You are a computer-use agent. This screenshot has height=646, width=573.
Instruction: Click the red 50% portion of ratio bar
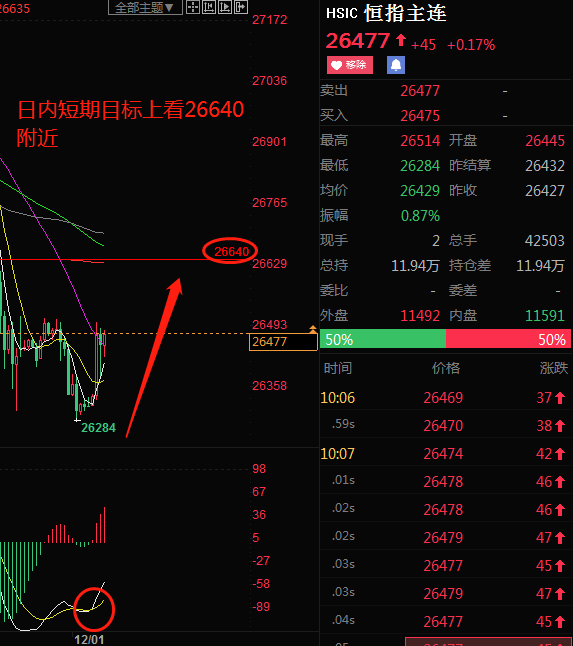point(508,340)
